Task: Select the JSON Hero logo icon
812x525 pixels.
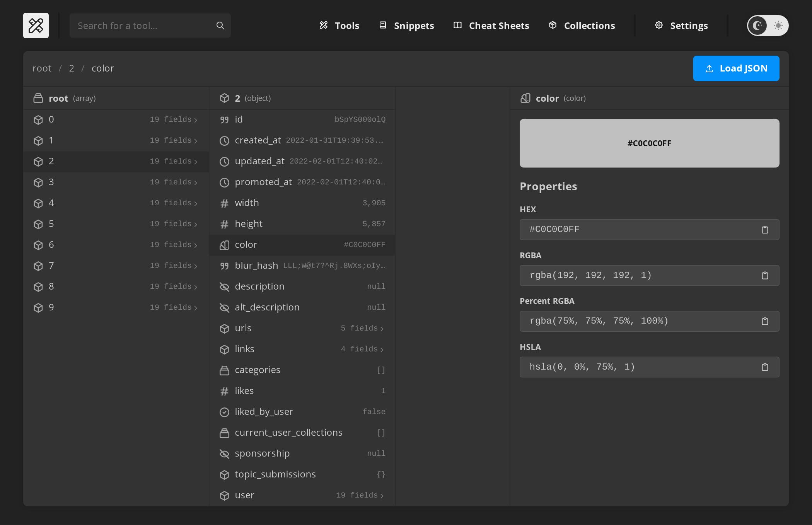Action: point(36,26)
